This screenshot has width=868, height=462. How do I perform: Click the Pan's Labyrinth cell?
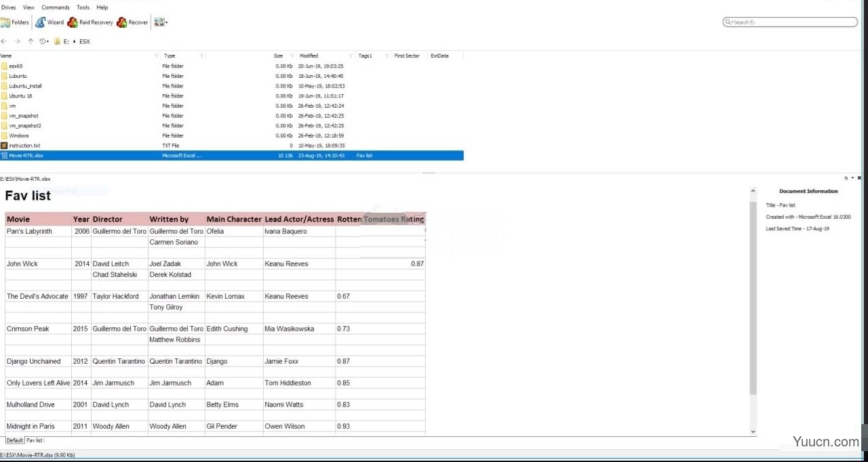coord(39,231)
